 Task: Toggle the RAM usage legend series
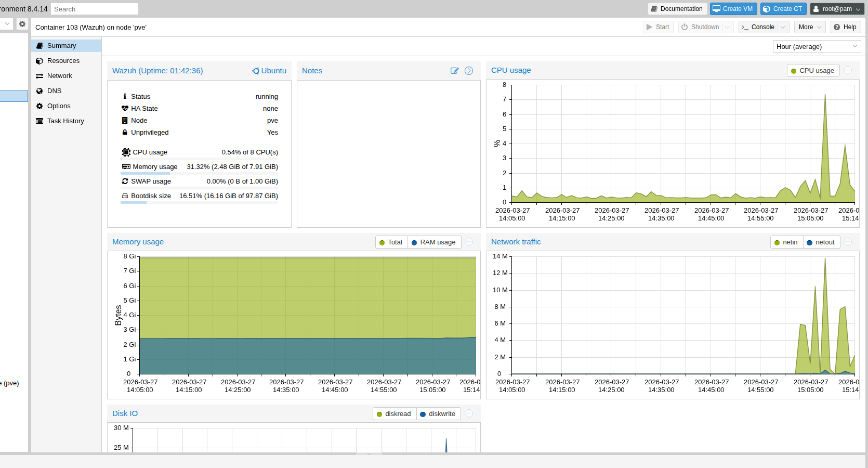tap(433, 242)
